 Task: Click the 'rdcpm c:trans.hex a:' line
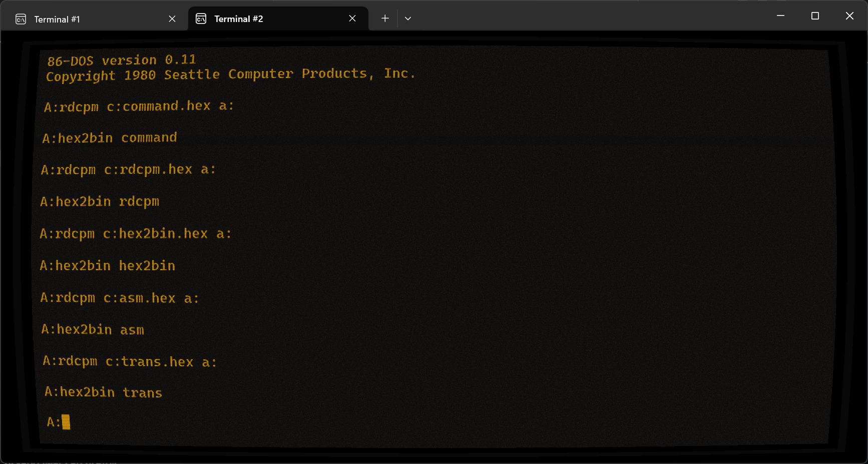pyautogui.click(x=130, y=361)
